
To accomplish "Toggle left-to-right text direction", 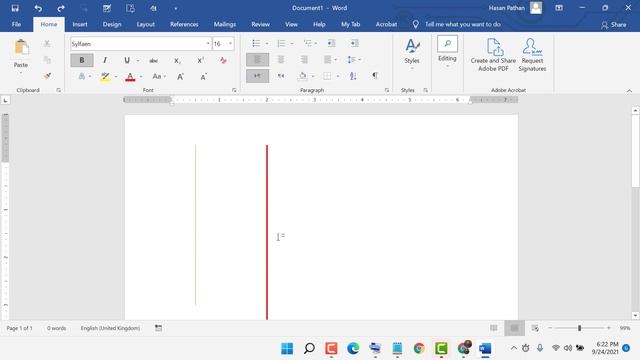I will [257, 76].
